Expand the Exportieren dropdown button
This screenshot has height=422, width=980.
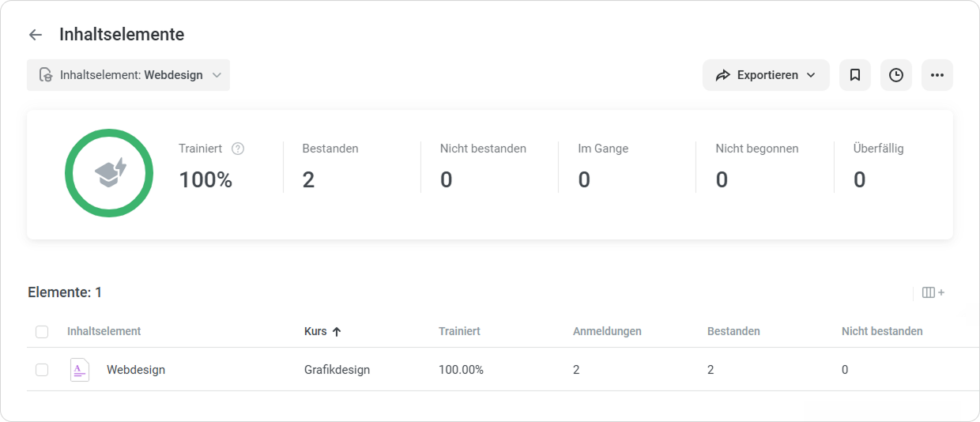click(x=766, y=75)
